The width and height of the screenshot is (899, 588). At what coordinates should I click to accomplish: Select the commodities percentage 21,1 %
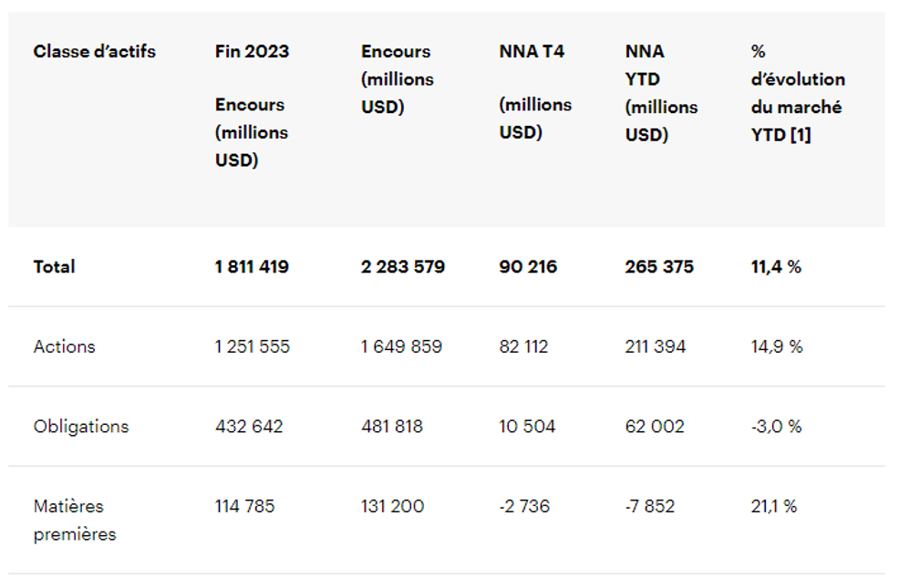774,506
